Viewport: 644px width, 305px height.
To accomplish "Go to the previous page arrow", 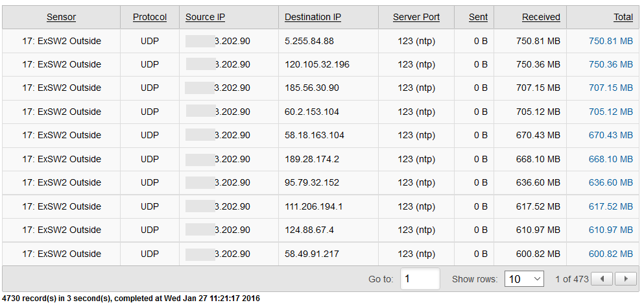I will tap(602, 279).
